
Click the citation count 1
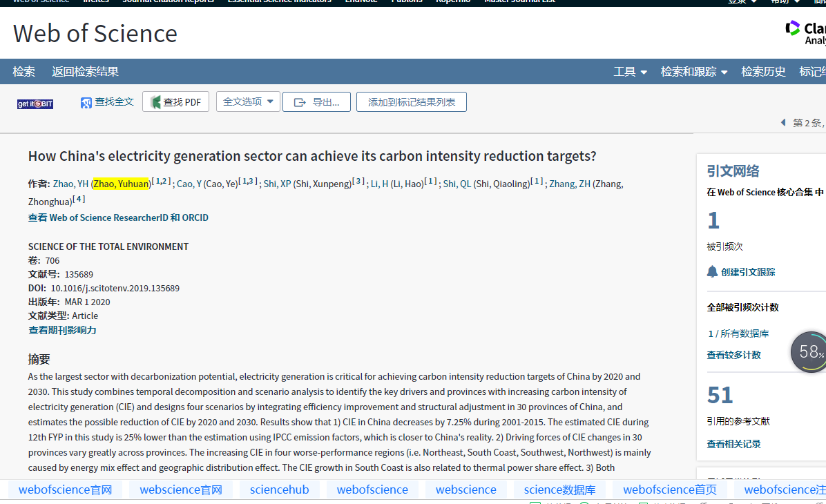[713, 221]
